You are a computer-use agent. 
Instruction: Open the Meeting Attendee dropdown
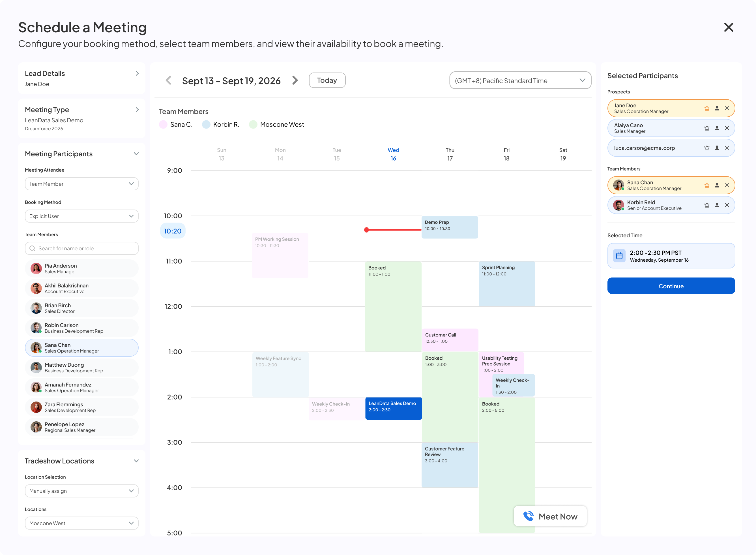pos(81,184)
